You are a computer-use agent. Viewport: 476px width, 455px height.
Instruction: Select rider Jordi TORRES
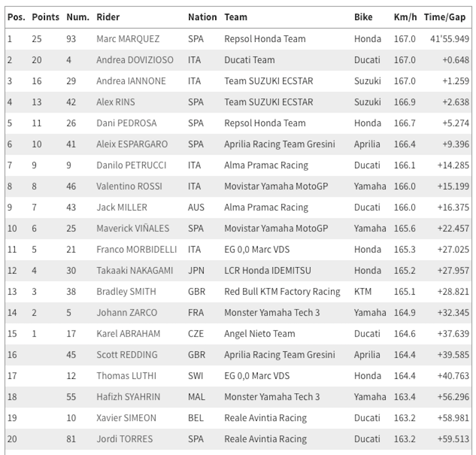[x=124, y=439]
